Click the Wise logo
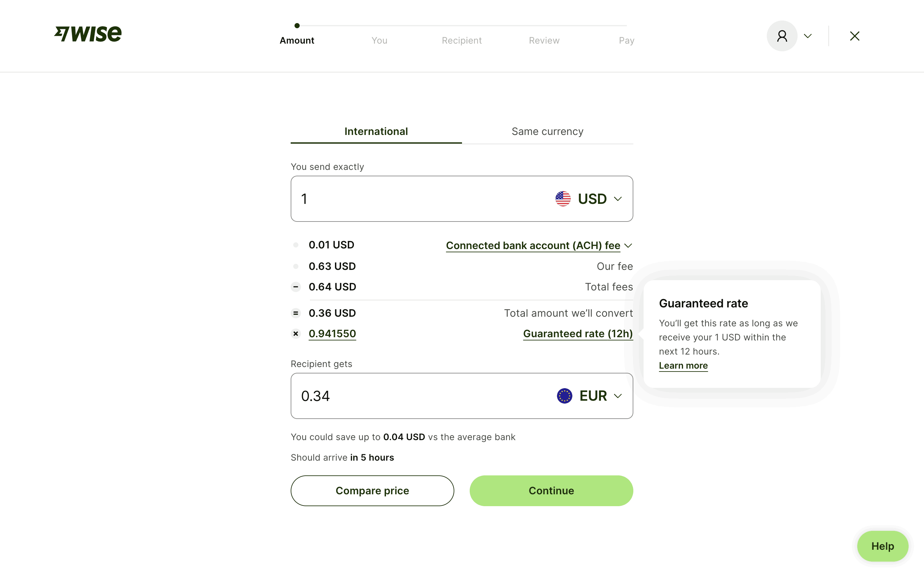The width and height of the screenshot is (924, 577). [x=88, y=34]
